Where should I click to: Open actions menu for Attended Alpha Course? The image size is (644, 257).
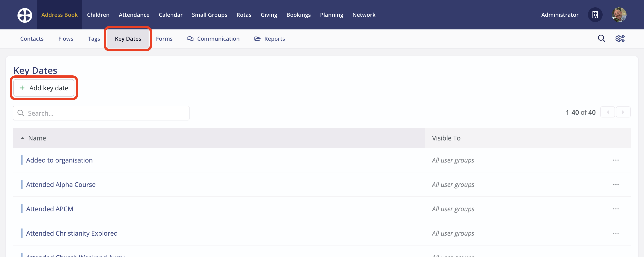click(x=616, y=185)
